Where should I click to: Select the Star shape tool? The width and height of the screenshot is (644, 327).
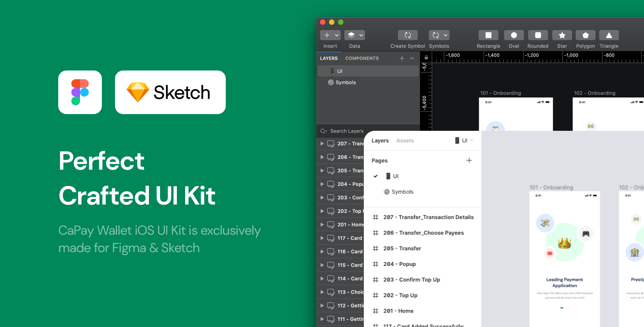coord(562,35)
